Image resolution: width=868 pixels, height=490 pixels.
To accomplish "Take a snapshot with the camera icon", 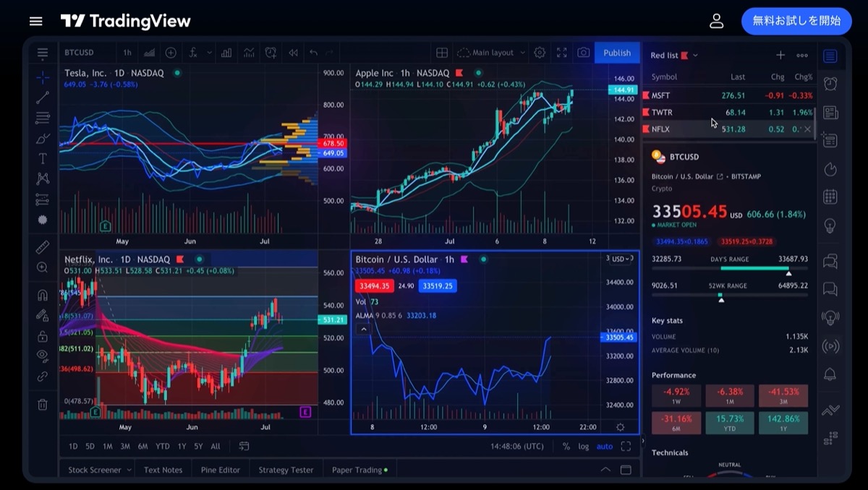I will coord(583,53).
